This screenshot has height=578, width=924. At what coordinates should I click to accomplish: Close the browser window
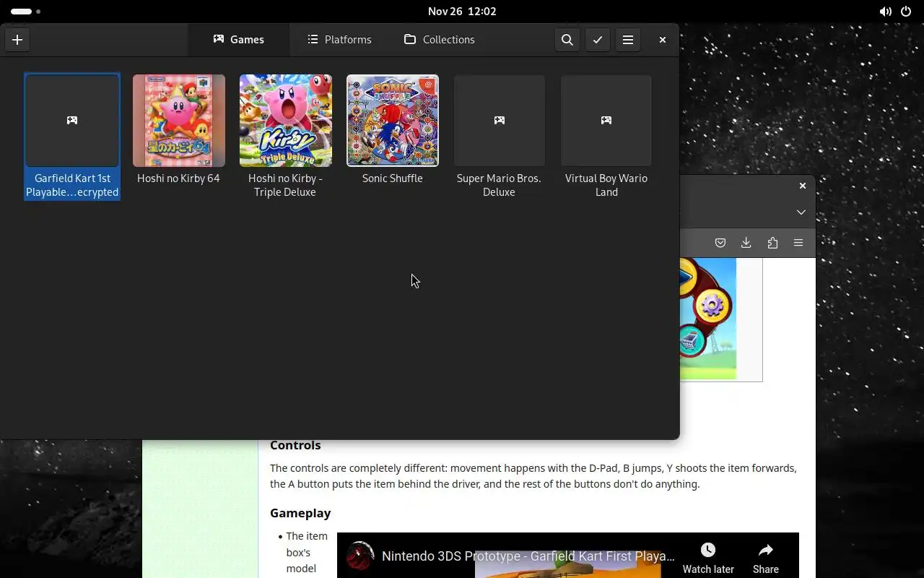(x=803, y=186)
